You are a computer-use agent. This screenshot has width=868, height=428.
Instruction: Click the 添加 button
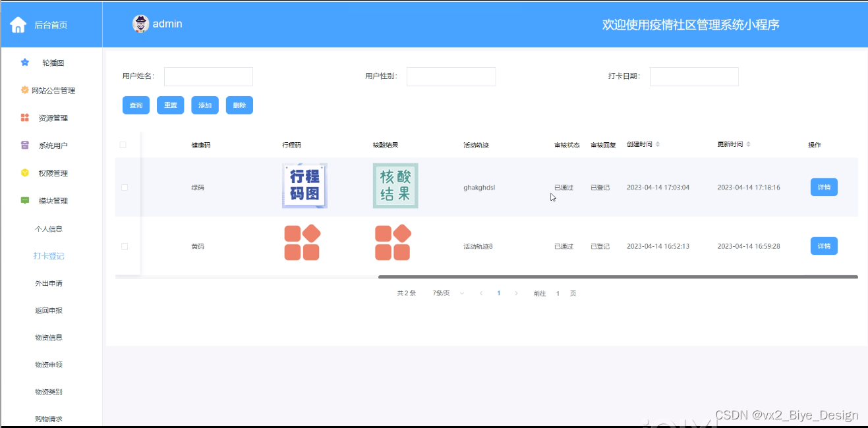click(205, 105)
